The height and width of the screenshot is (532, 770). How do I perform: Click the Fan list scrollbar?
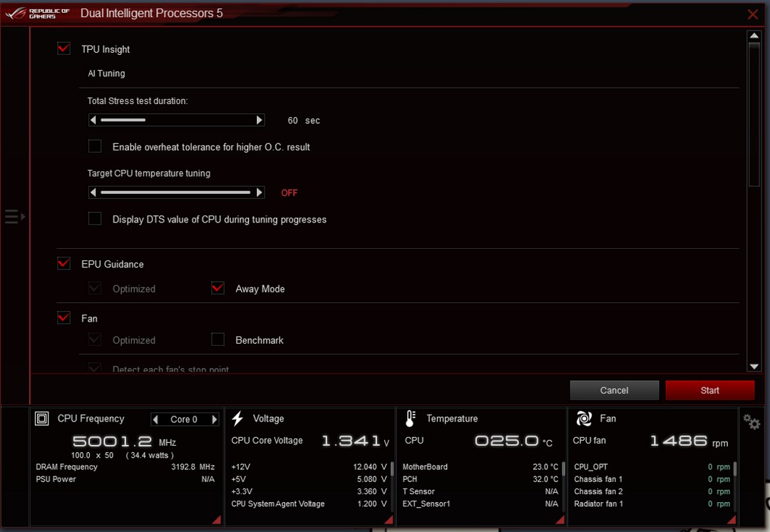(734, 469)
